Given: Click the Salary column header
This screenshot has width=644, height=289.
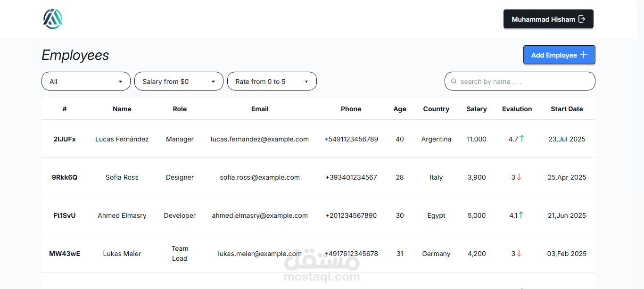Looking at the screenshot, I should coord(476,109).
